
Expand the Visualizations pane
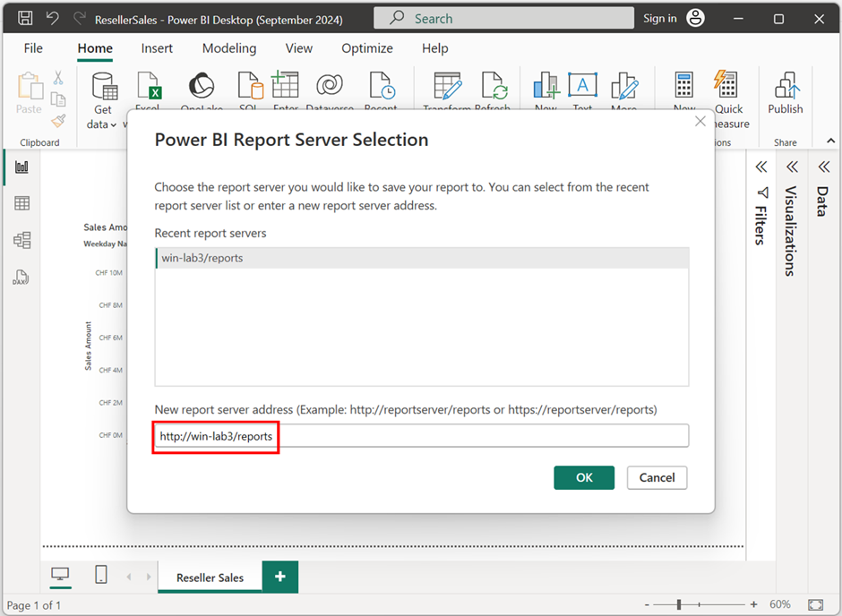point(792,167)
